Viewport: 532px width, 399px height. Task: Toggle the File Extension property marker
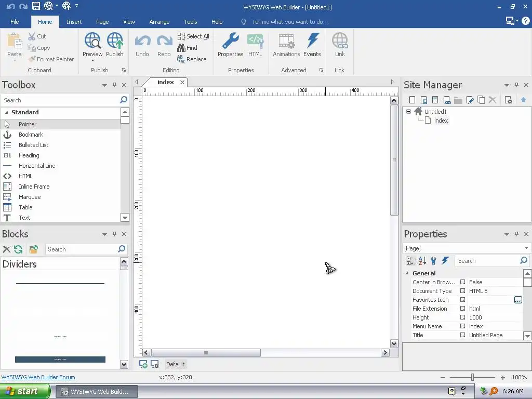pyautogui.click(x=462, y=309)
